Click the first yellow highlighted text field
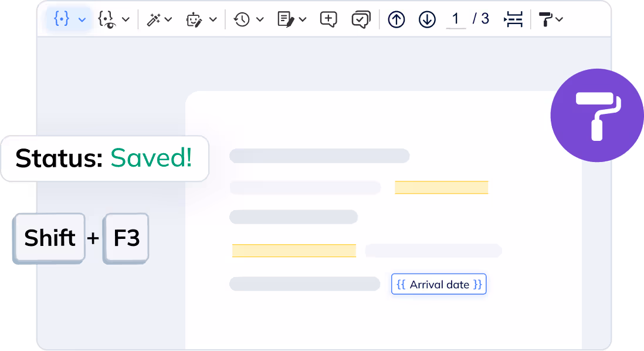 click(x=441, y=187)
